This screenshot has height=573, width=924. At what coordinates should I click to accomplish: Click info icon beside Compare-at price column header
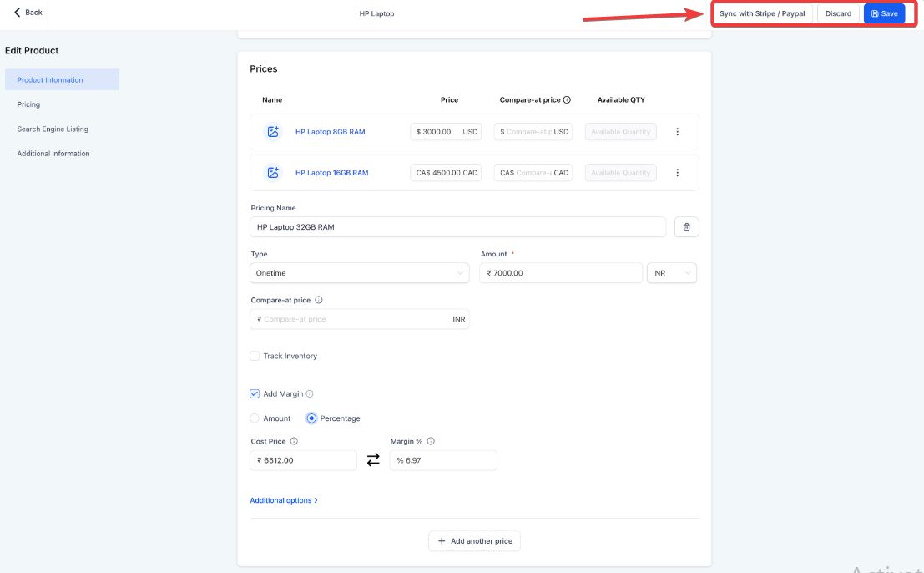click(567, 100)
